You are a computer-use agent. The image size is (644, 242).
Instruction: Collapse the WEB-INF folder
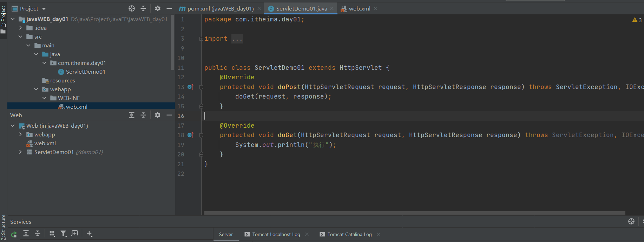coord(44,98)
